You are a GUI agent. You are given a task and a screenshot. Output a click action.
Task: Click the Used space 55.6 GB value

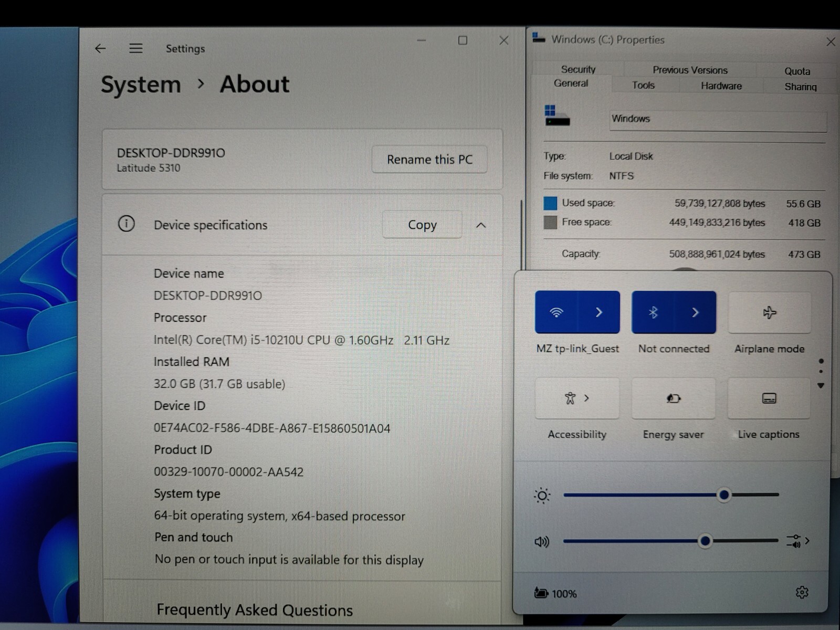[x=803, y=204]
